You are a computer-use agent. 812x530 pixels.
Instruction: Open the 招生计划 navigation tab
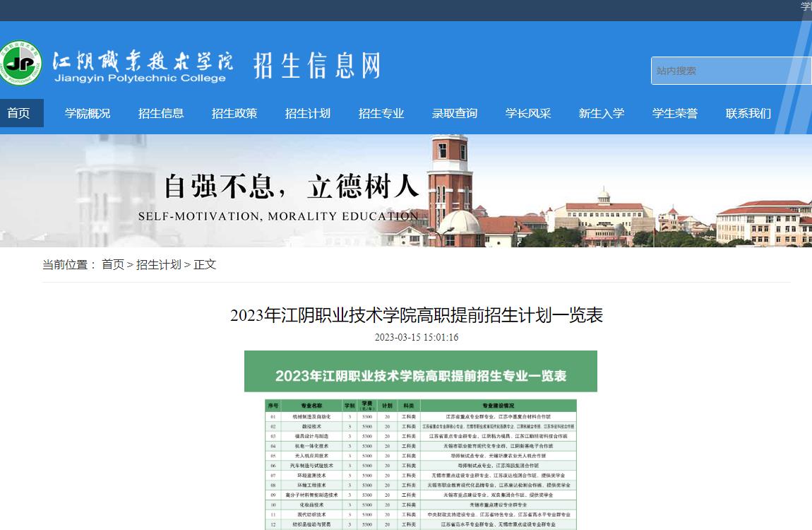tap(308, 113)
